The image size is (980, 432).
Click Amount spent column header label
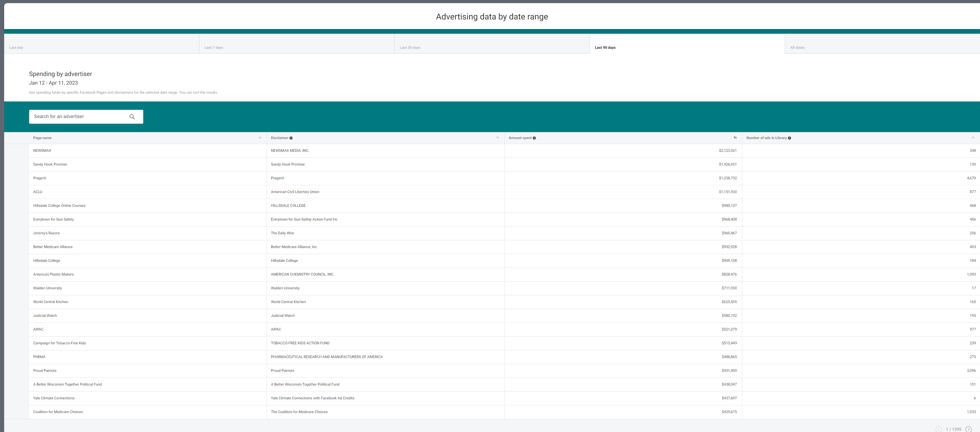point(520,138)
